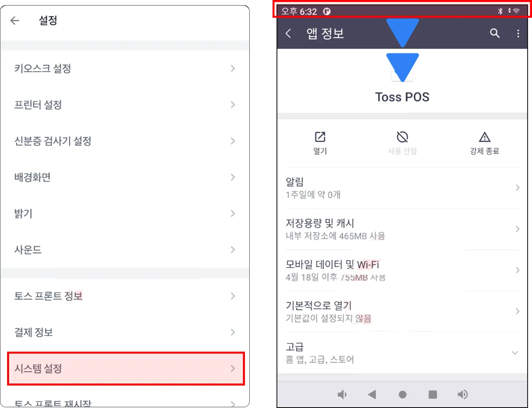
Task: Open the three-dot overflow menu
Action: (518, 34)
